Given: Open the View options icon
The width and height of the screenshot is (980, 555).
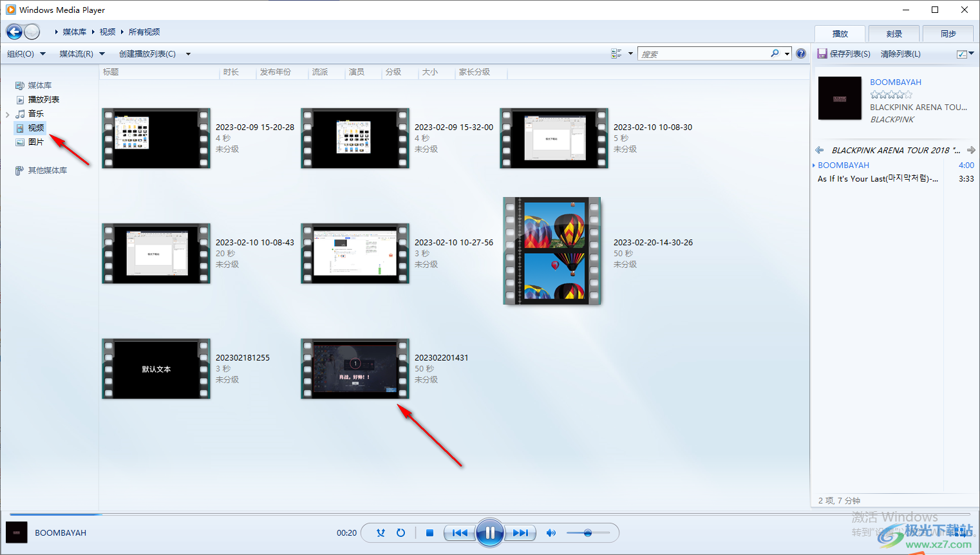Looking at the screenshot, I should click(616, 54).
